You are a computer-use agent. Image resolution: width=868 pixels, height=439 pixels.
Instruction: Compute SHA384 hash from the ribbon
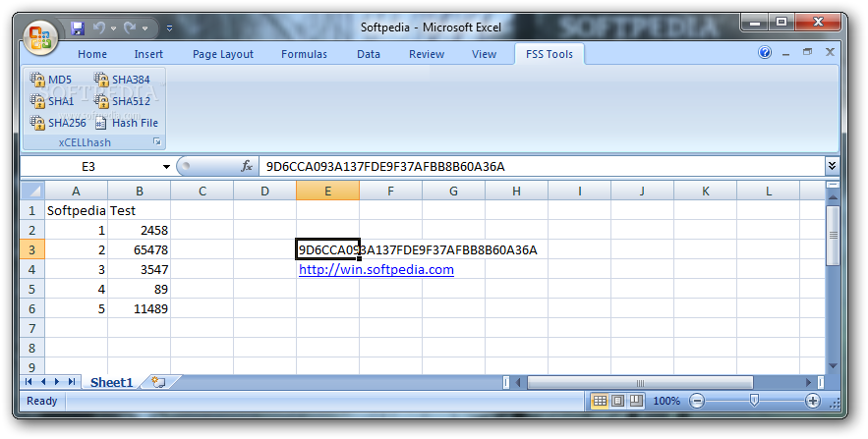(x=122, y=80)
